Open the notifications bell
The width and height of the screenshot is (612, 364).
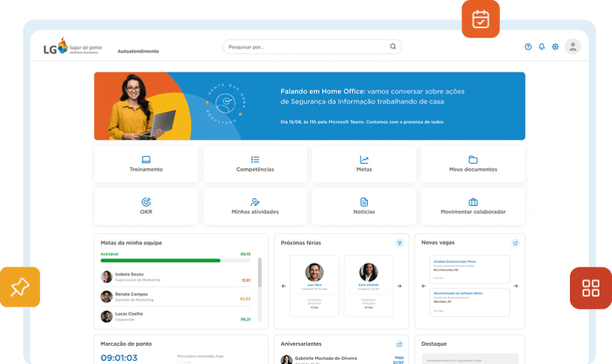coord(541,47)
